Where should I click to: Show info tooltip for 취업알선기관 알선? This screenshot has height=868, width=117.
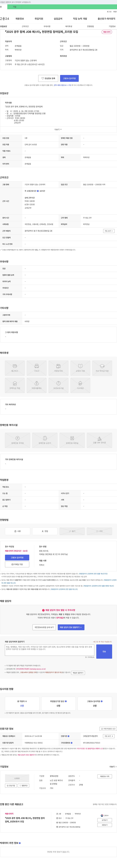66,701
